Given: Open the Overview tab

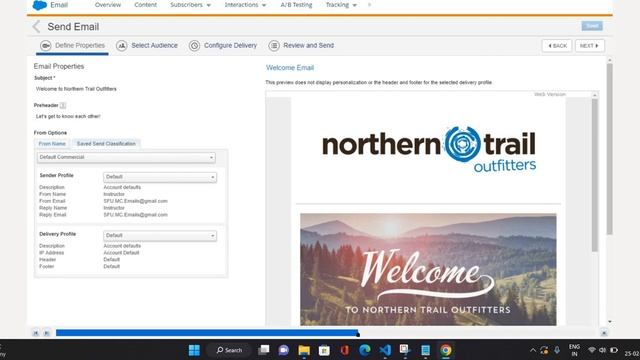Looking at the screenshot, I should tap(108, 5).
